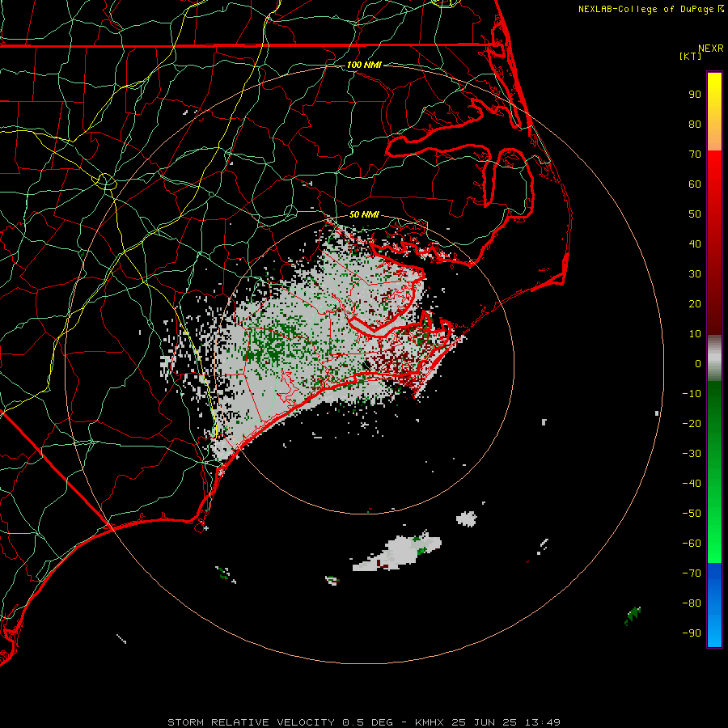Click the 0.5 DEG elevation text
Image resolution: width=728 pixels, height=728 pixels.
click(x=368, y=722)
